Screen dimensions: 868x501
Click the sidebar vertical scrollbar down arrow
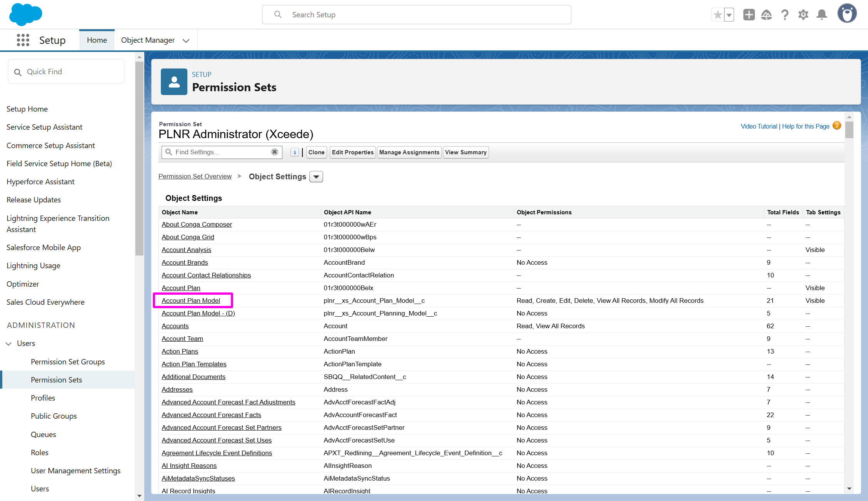[139, 496]
